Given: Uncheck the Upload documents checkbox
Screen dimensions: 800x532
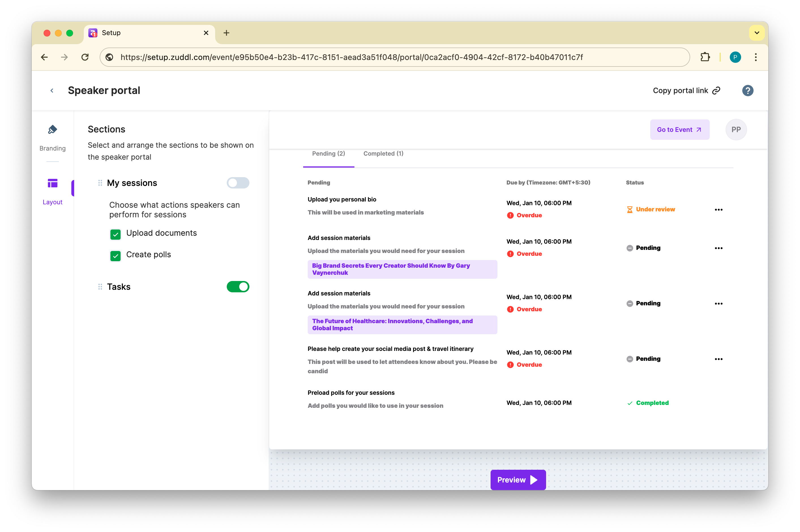Looking at the screenshot, I should coord(115,234).
